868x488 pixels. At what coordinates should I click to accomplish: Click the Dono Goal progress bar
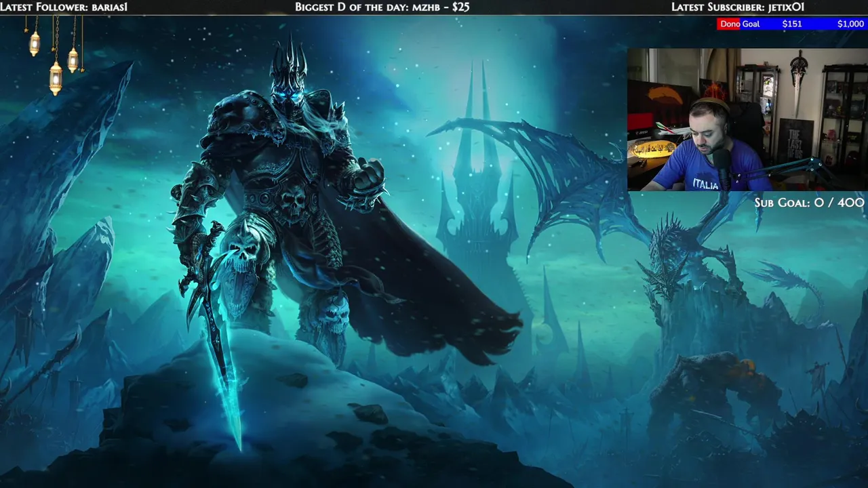click(791, 24)
